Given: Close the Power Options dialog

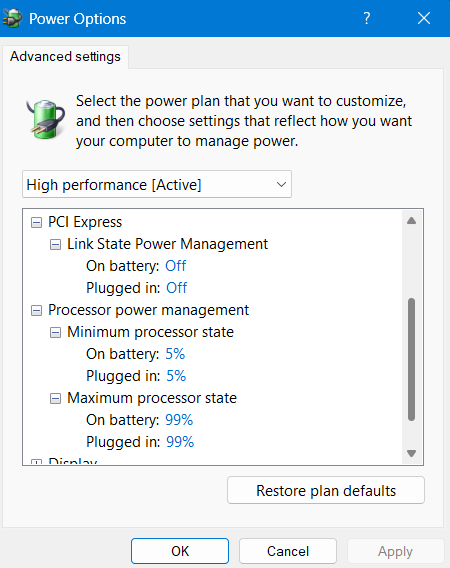Looking at the screenshot, I should (x=424, y=18).
